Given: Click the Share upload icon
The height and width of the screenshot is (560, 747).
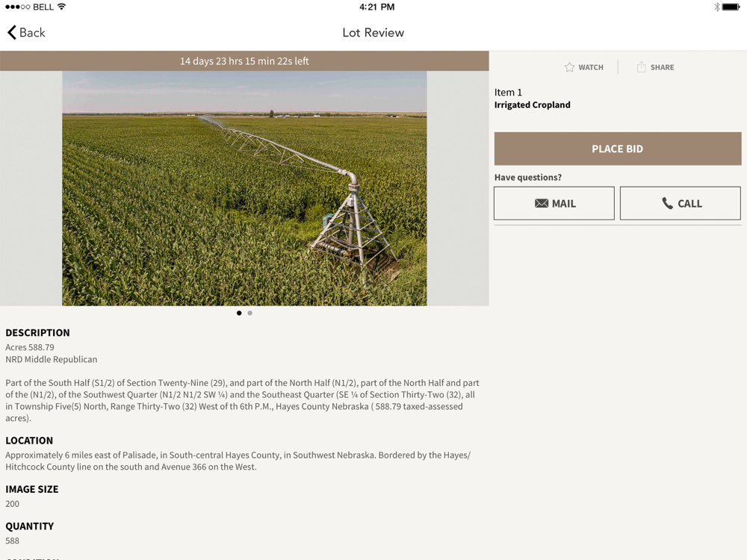Looking at the screenshot, I should click(x=641, y=66).
